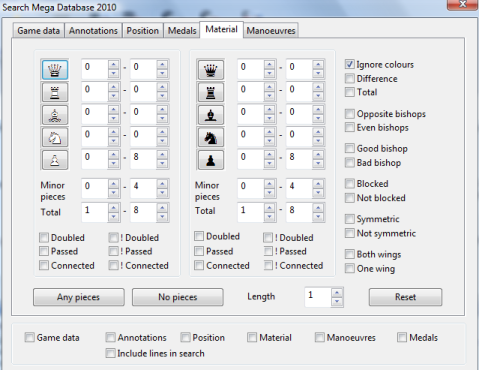
Task: Enable bottom Medals search checkbox
Action: pos(402,337)
